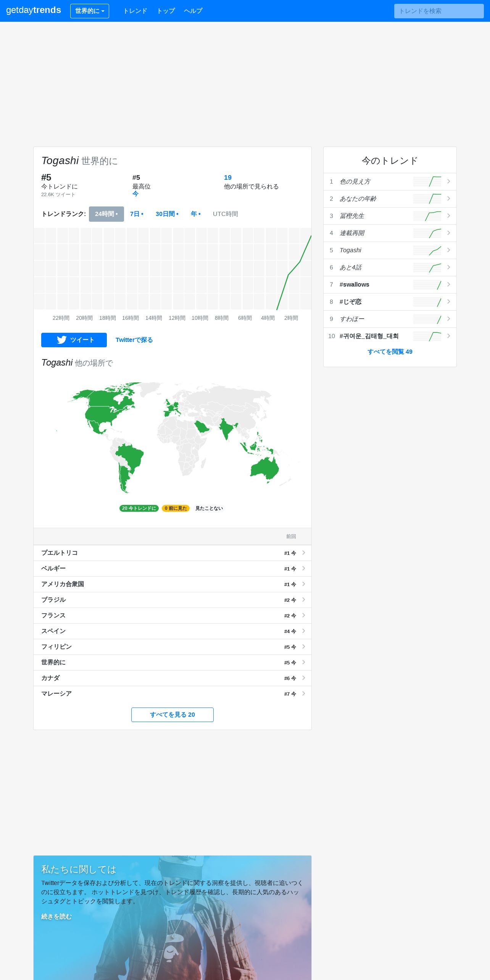Screen dimensions: 490x980
Task: Click the すべてを見る 20 button
Action: [x=172, y=715]
